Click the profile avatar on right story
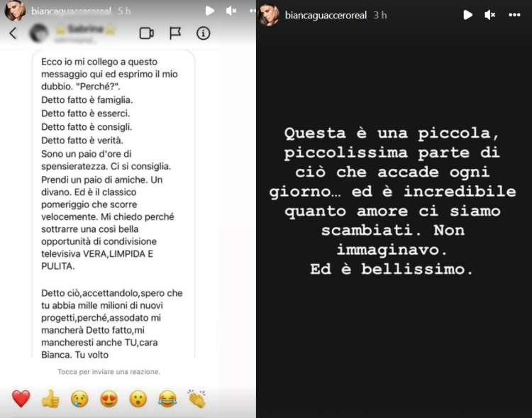Image resolution: width=532 pixels, height=418 pixels. [x=270, y=15]
